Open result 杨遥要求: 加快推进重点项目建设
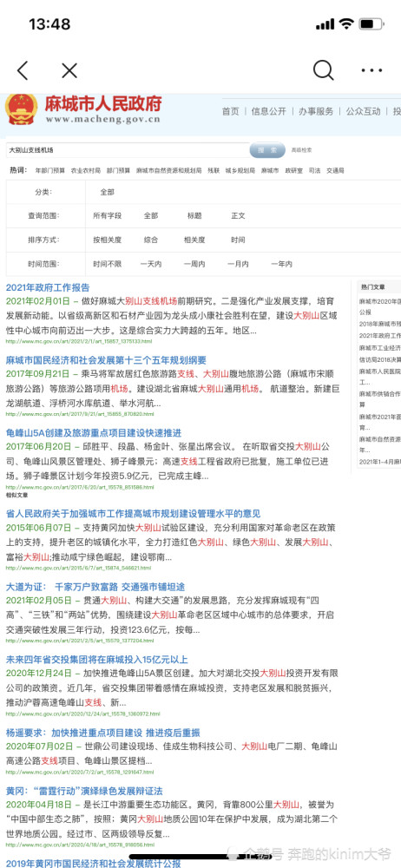 [x=103, y=733]
